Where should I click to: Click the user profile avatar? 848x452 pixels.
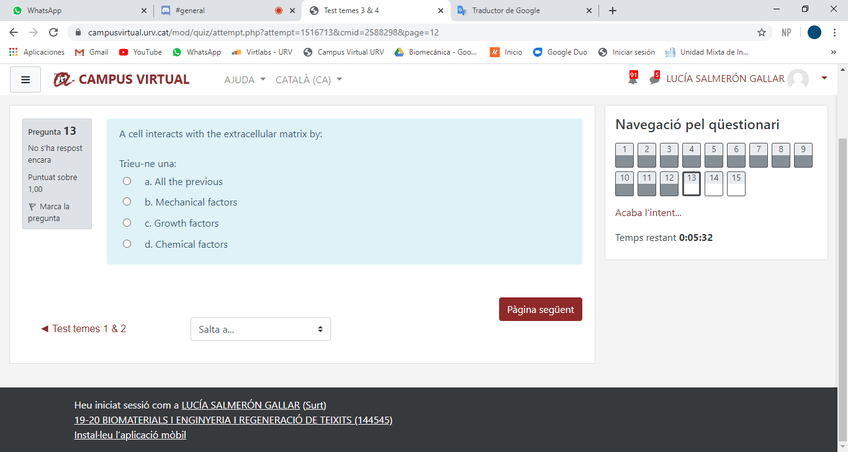(798, 79)
